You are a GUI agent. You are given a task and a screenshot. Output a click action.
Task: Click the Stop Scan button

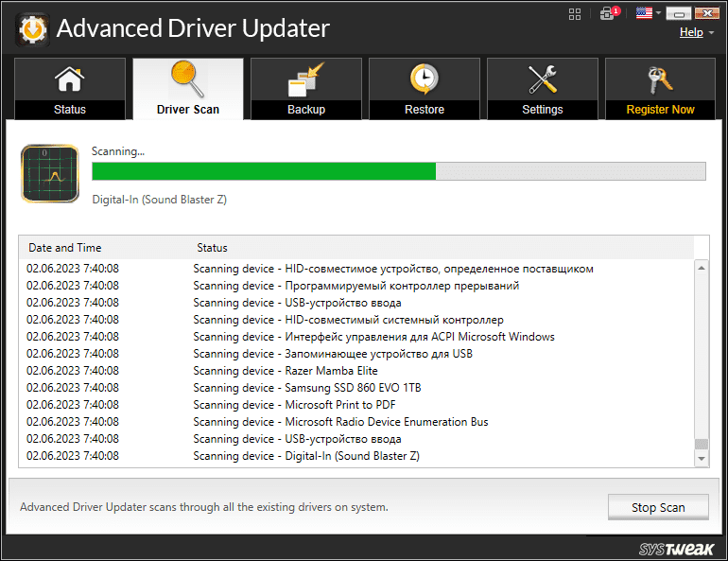(658, 507)
